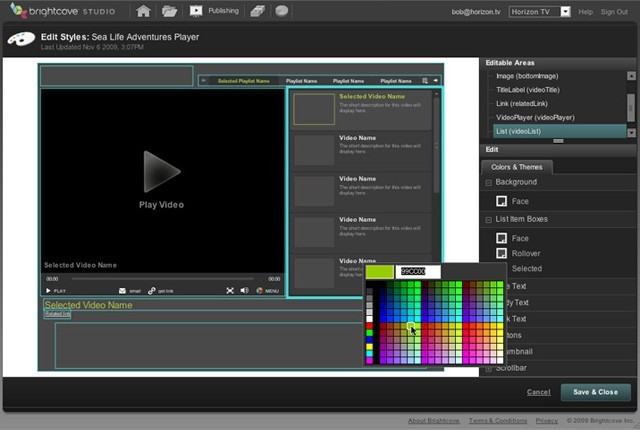Image resolution: width=640 pixels, height=430 pixels.
Task: Pick pure red in palette left column
Action: point(369,326)
